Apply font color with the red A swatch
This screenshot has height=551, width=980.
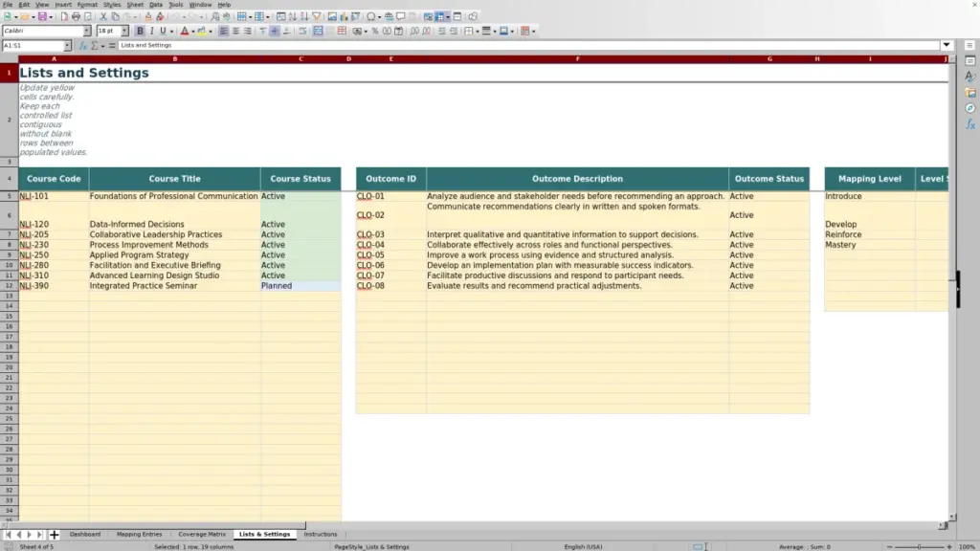pyautogui.click(x=185, y=32)
